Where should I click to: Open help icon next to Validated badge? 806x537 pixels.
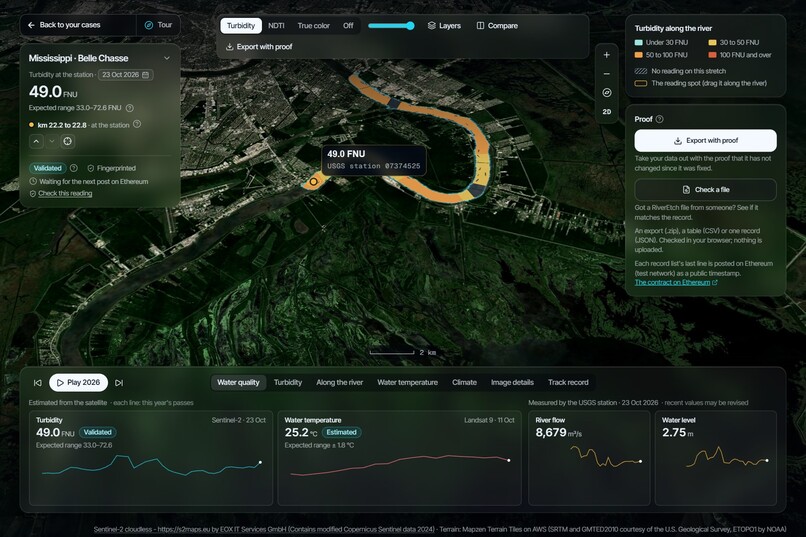tap(74, 168)
